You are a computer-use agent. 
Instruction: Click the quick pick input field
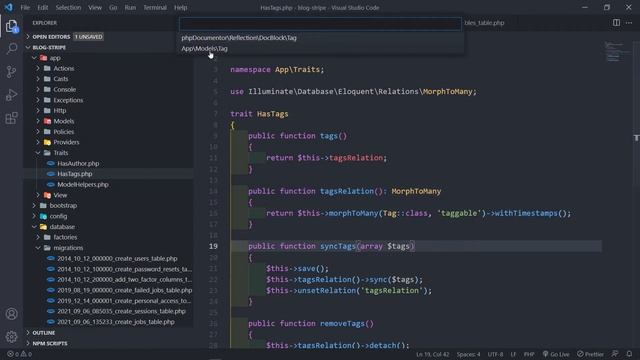(320, 24)
